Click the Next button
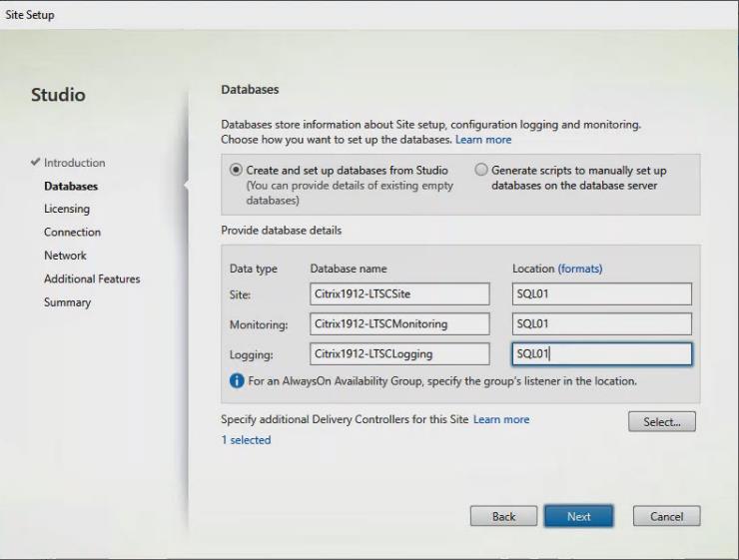Image resolution: width=739 pixels, height=560 pixels. [x=579, y=516]
